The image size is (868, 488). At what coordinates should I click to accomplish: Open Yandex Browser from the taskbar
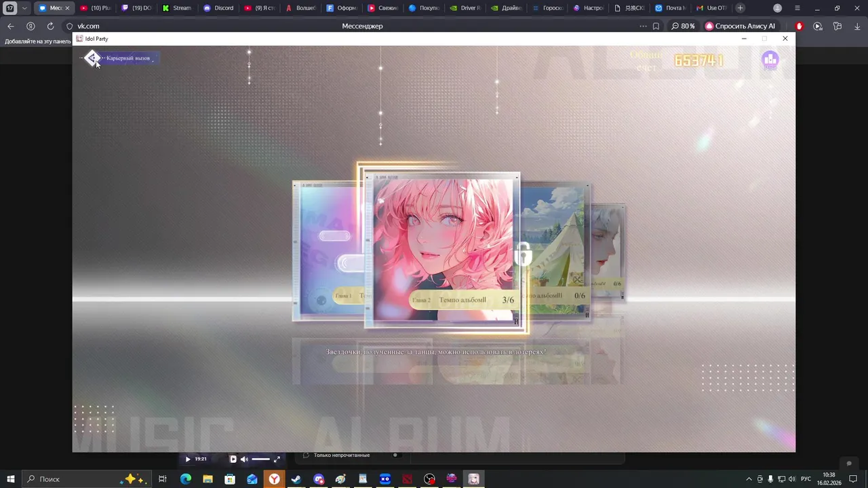tap(274, 479)
